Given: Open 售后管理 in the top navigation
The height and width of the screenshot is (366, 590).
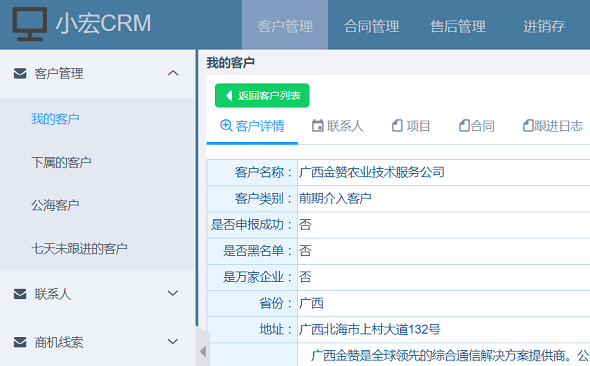Looking at the screenshot, I should 458,26.
